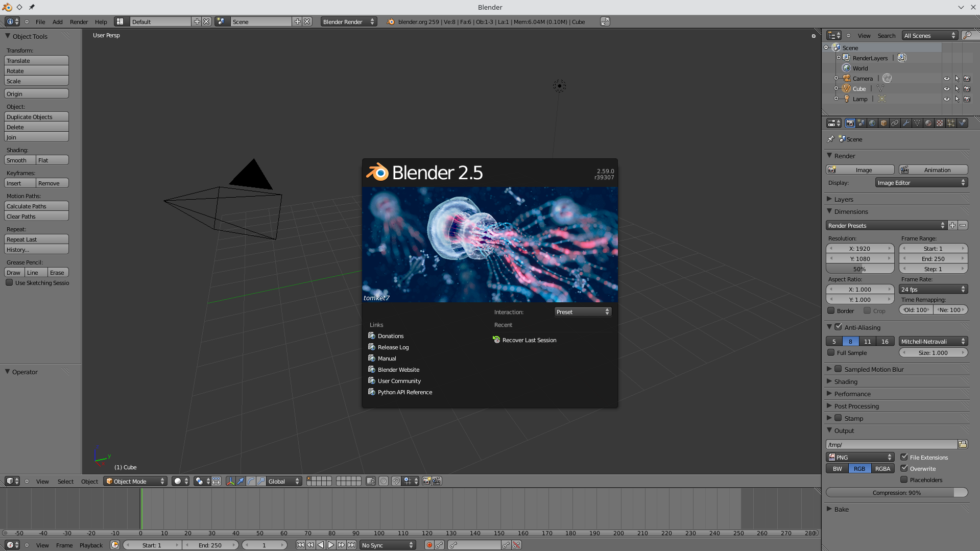
Task: Open the Object Mode dropdown
Action: coord(135,481)
